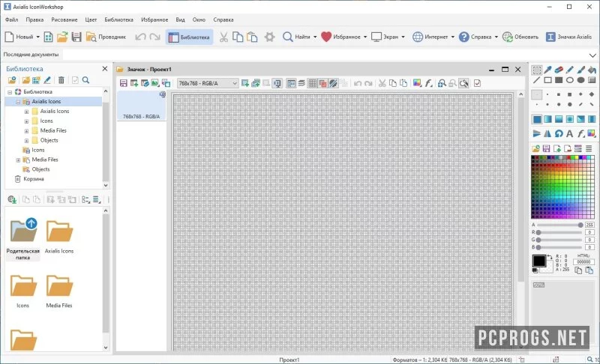Open the Новый dropdown arrow

[38, 37]
